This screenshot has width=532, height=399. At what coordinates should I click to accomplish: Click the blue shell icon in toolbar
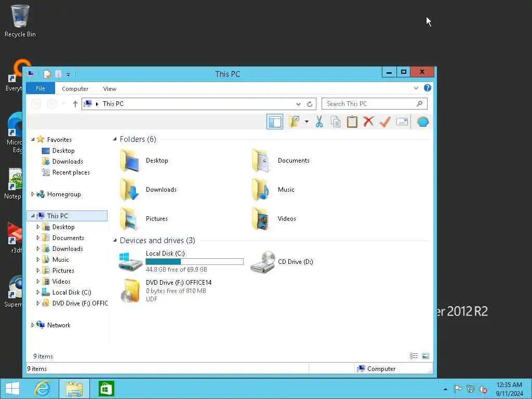point(422,122)
